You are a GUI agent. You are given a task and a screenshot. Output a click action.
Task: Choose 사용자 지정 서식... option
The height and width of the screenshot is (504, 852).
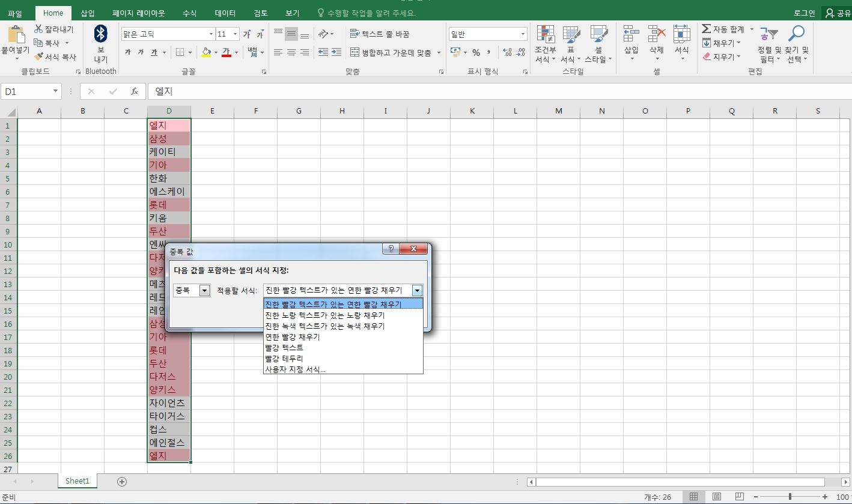point(343,369)
